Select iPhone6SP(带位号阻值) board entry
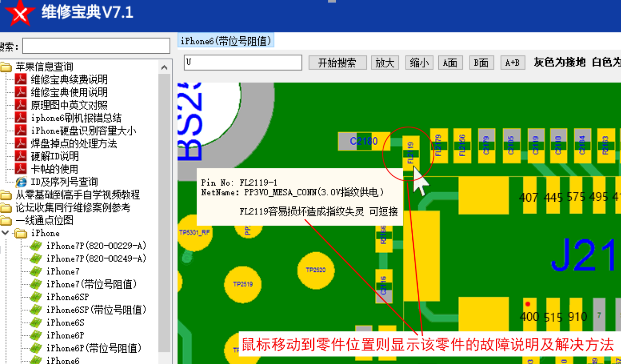Viewport: 621px width, 364px height. (x=96, y=310)
